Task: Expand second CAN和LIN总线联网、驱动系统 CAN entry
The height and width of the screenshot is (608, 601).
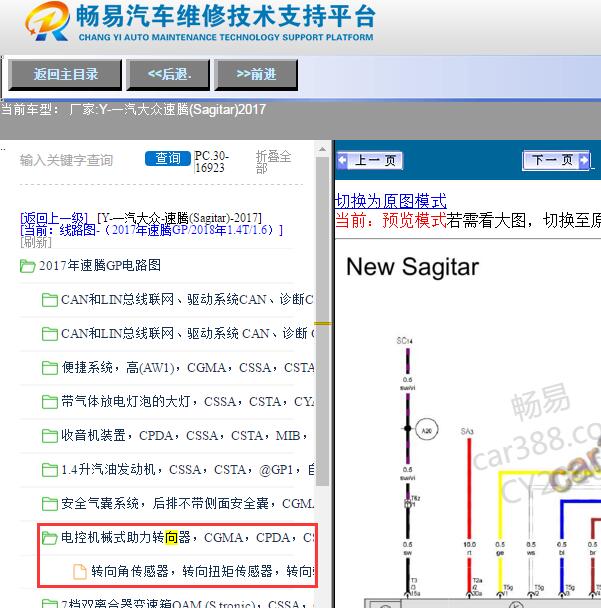Action: 188,333
